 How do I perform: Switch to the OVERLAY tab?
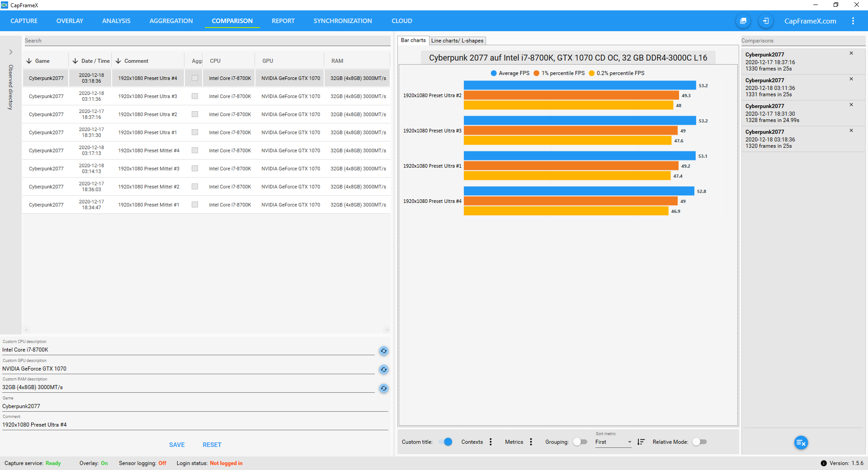70,21
